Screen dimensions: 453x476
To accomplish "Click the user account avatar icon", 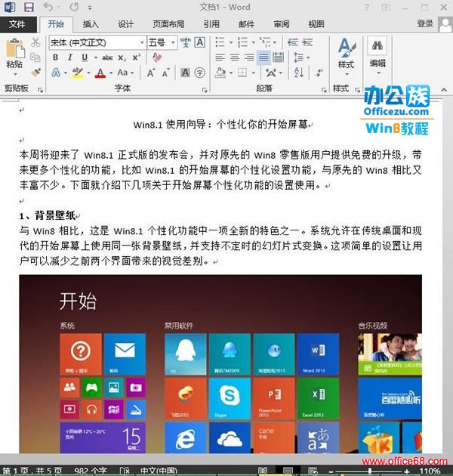I will tap(445, 25).
